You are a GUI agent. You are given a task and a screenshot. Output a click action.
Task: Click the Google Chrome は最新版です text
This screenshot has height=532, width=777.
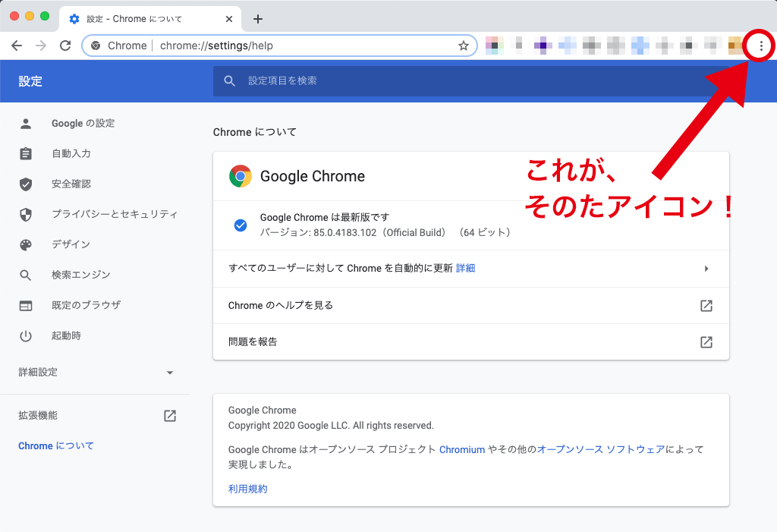coord(325,217)
